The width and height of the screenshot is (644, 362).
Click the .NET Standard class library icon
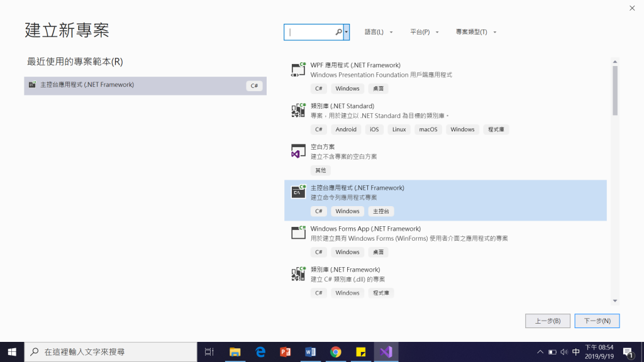point(298,111)
